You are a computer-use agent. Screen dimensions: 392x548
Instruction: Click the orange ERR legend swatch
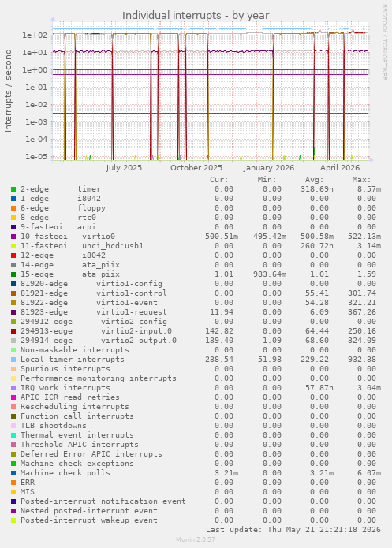tap(13, 483)
